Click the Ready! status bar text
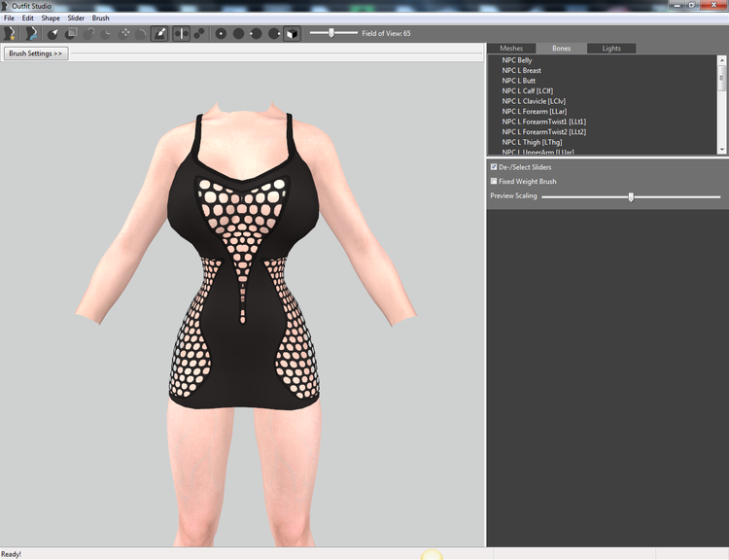Viewport: 729px width, 560px height. pos(11,554)
